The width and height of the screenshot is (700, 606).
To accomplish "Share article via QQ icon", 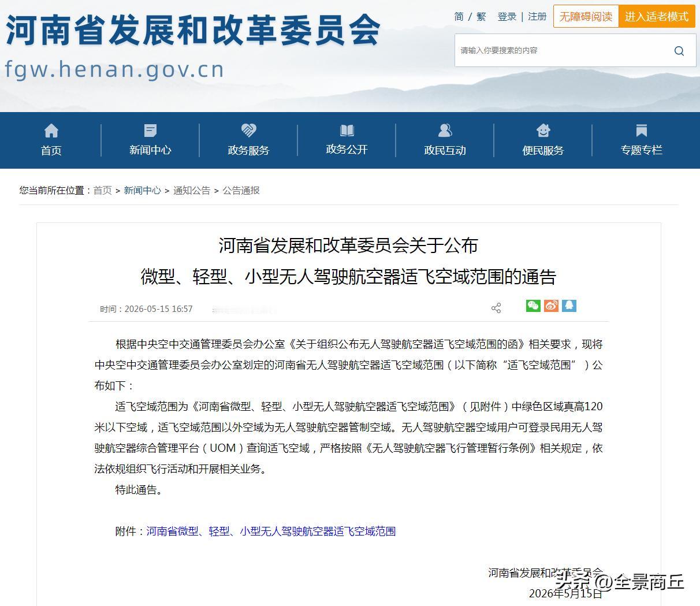I will (x=569, y=306).
